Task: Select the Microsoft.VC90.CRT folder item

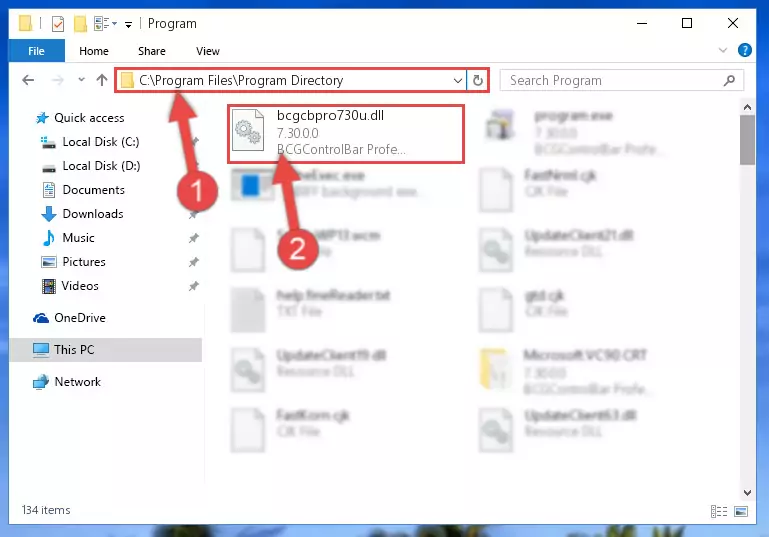Action: click(565, 371)
